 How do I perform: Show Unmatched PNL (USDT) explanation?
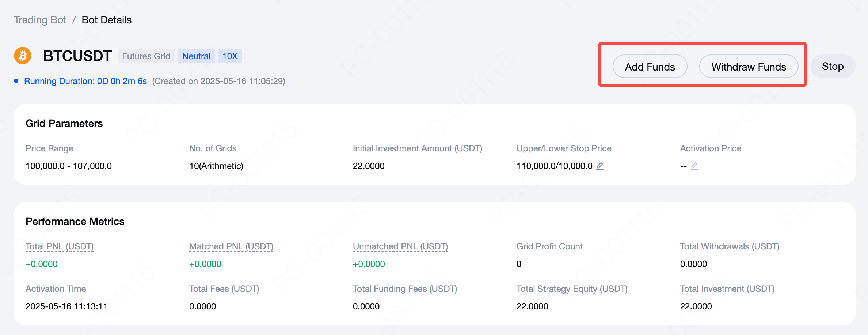coord(400,246)
